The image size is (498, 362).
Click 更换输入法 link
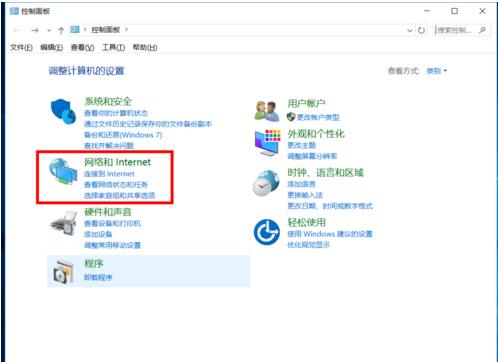pos(305,195)
